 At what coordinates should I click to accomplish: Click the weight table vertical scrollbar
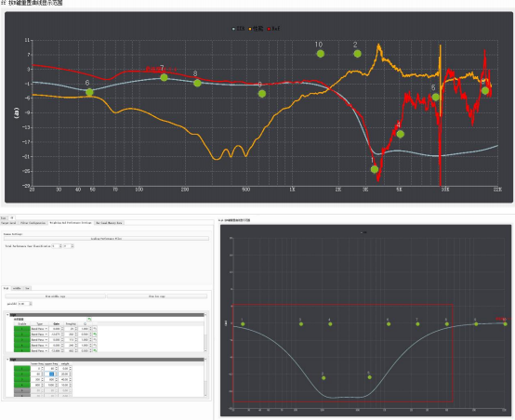tap(205, 377)
